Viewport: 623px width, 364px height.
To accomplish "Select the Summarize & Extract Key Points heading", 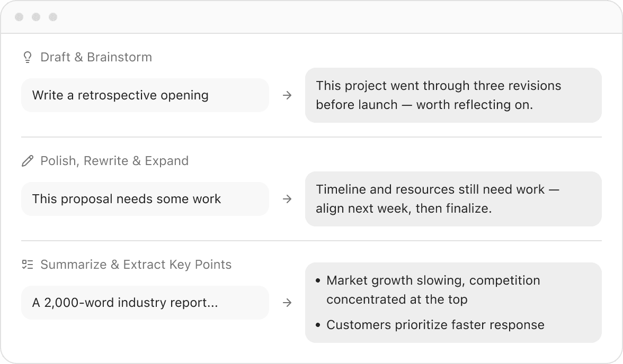I will tap(136, 265).
